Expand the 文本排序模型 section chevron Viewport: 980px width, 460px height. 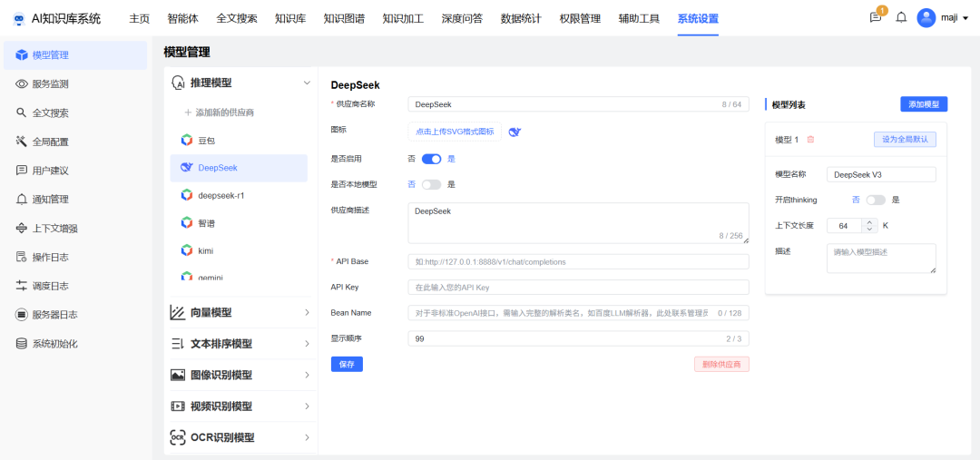[x=307, y=344]
